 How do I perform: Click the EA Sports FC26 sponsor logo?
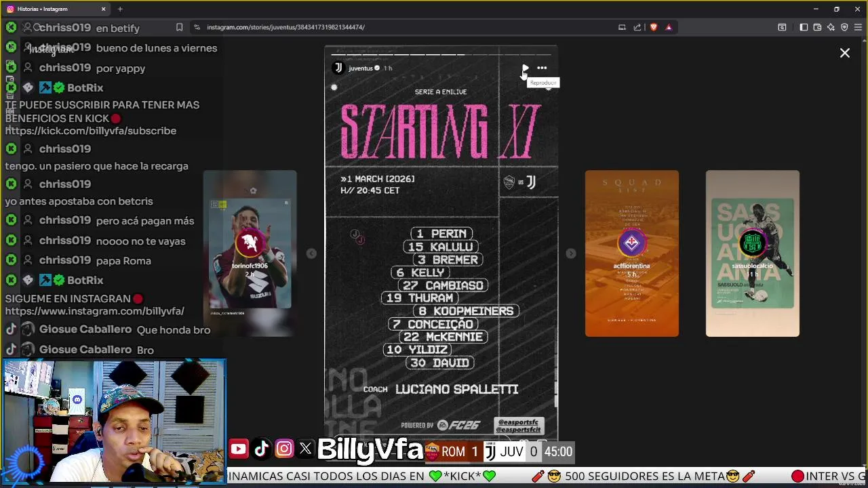pos(458,426)
